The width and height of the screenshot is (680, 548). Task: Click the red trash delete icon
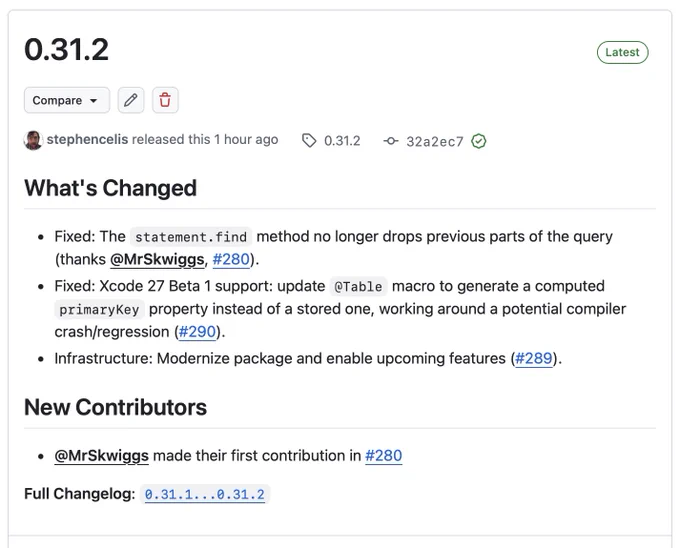tap(165, 100)
